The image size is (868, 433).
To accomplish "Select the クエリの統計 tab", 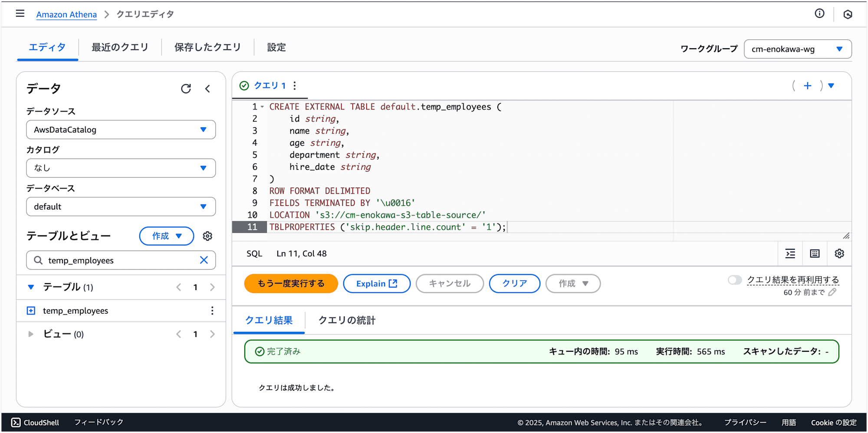I will coord(347,320).
